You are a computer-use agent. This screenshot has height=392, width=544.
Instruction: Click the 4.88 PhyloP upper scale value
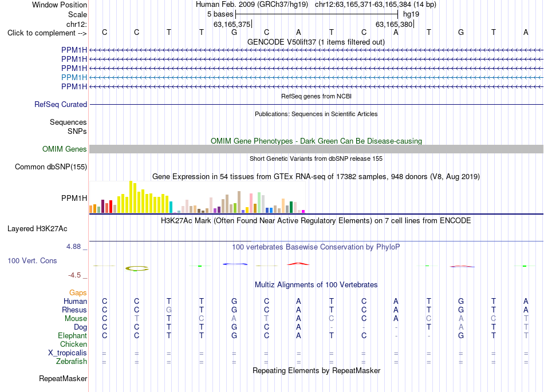[x=73, y=247]
